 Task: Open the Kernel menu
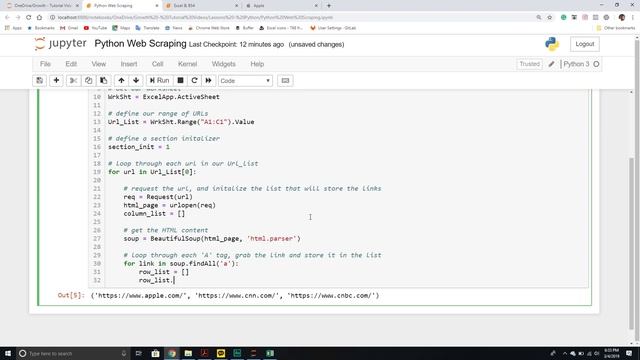pos(188,64)
